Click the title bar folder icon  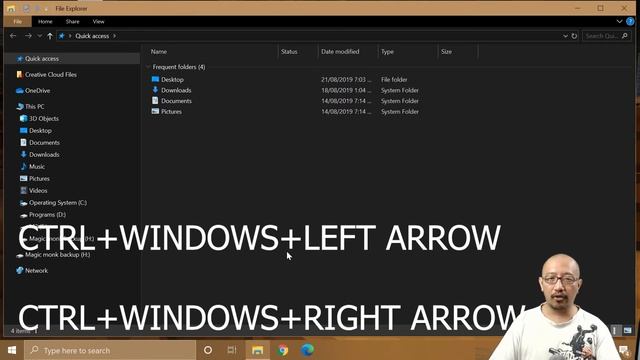11,9
